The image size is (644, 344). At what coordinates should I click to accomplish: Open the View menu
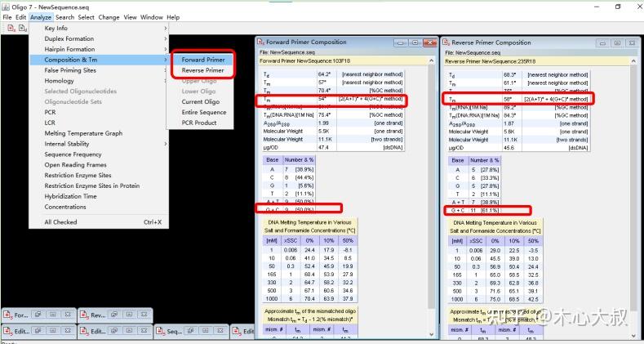[x=131, y=17]
